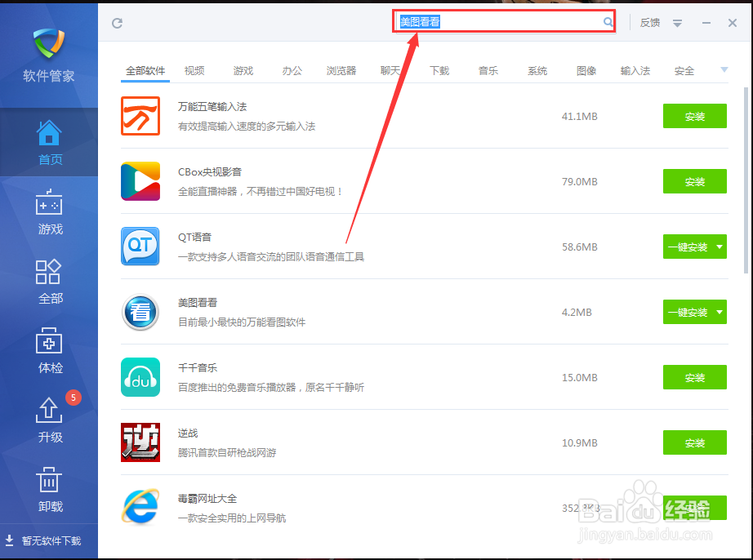Open the QT语音 title text
The height and width of the screenshot is (560, 753).
194,237
